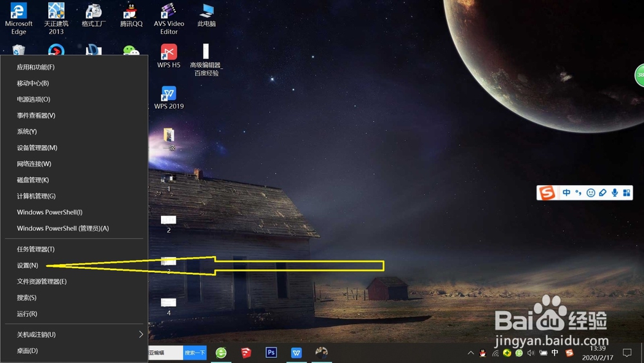Open 事件查看器(V)

pyautogui.click(x=74, y=115)
